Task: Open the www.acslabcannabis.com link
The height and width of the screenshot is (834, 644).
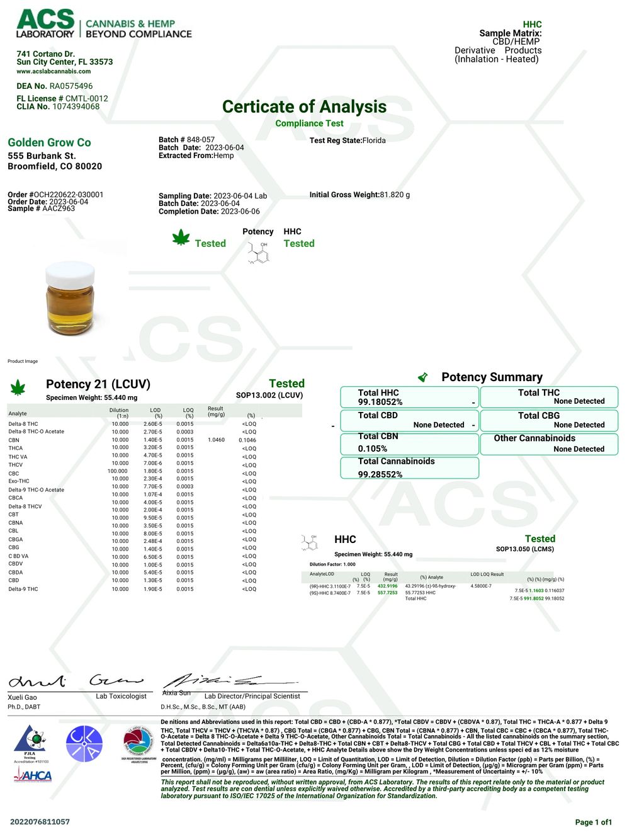Action: [54, 71]
